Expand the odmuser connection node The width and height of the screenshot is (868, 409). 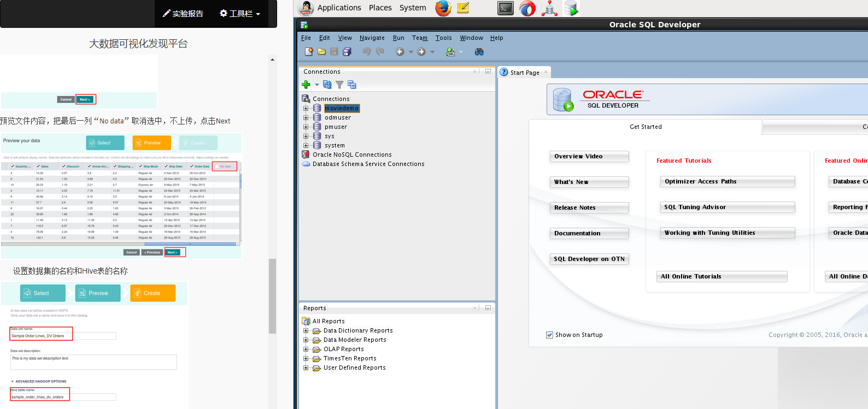(x=306, y=117)
